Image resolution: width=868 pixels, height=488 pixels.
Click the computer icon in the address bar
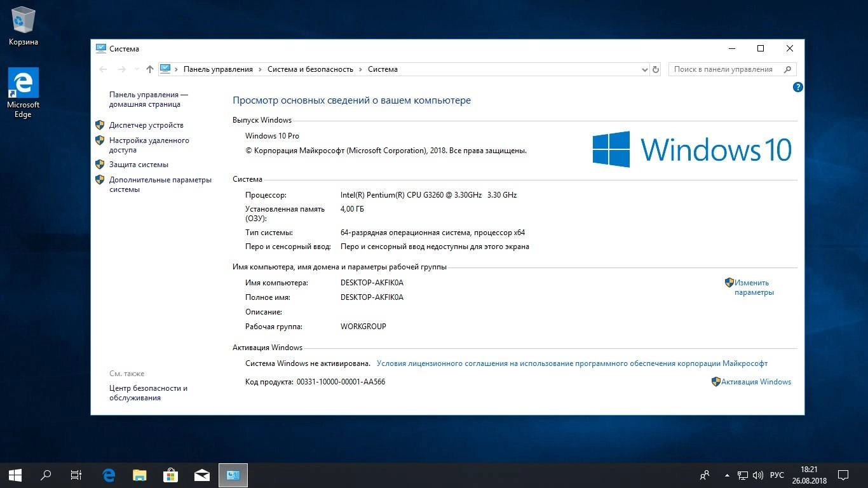pos(165,69)
